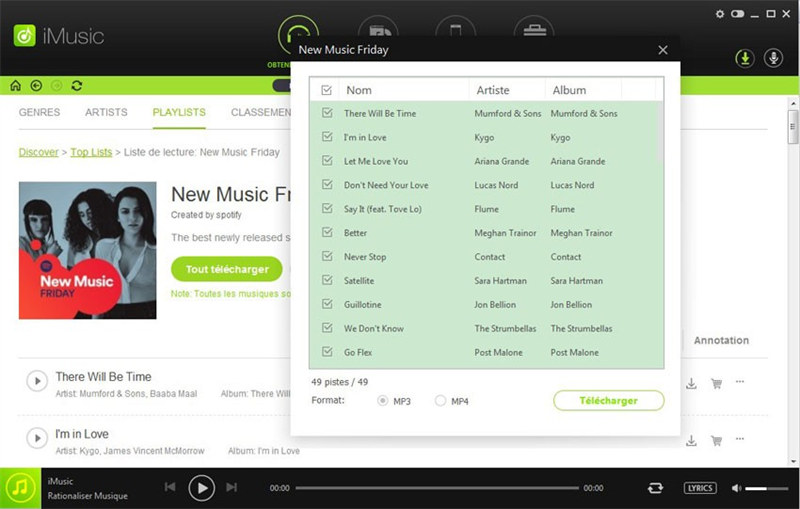Image resolution: width=800 pixels, height=509 pixels.
Task: Uncheck the Satellite track checkbox
Action: click(x=327, y=280)
